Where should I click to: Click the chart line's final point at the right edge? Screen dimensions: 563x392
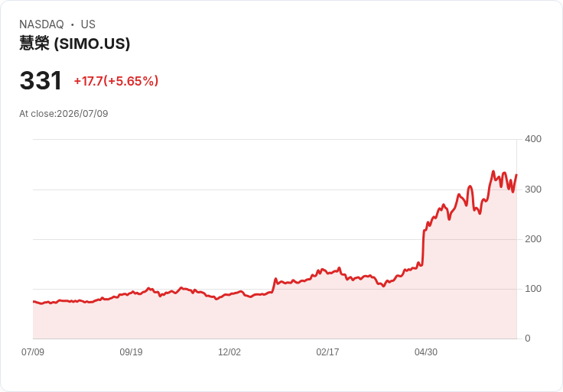coord(516,175)
